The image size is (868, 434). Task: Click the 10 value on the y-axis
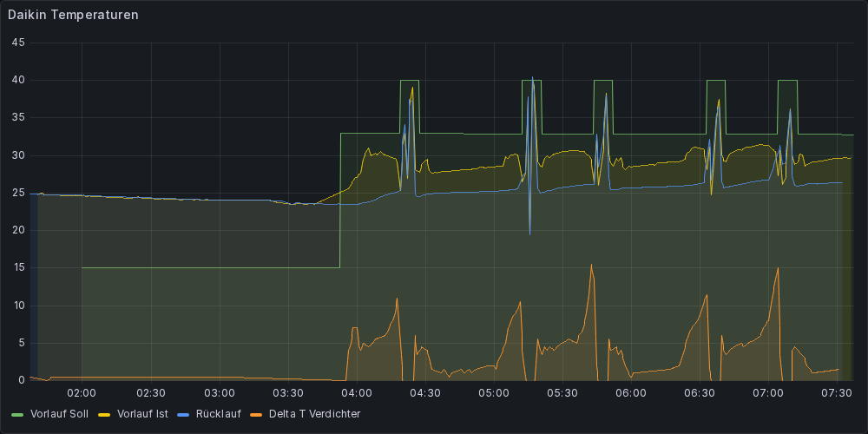pos(18,306)
